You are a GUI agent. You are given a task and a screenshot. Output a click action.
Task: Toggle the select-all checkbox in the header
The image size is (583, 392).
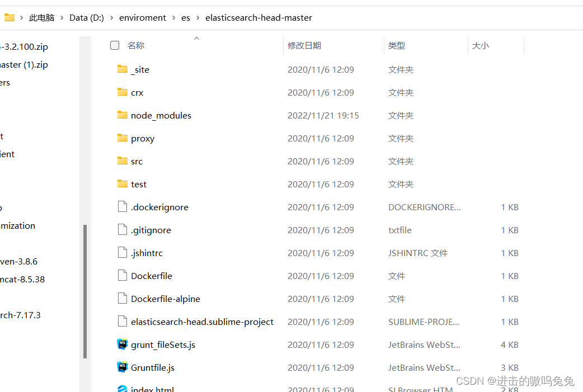(115, 45)
